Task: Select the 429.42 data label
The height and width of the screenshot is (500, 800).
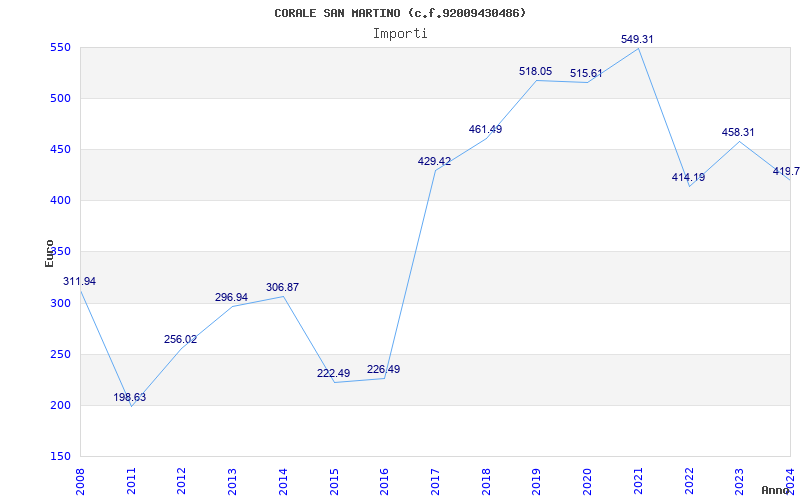Action: click(434, 161)
